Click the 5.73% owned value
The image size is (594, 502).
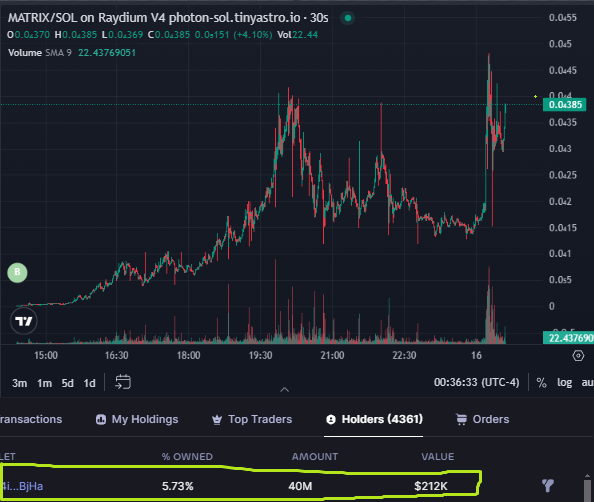(x=178, y=486)
